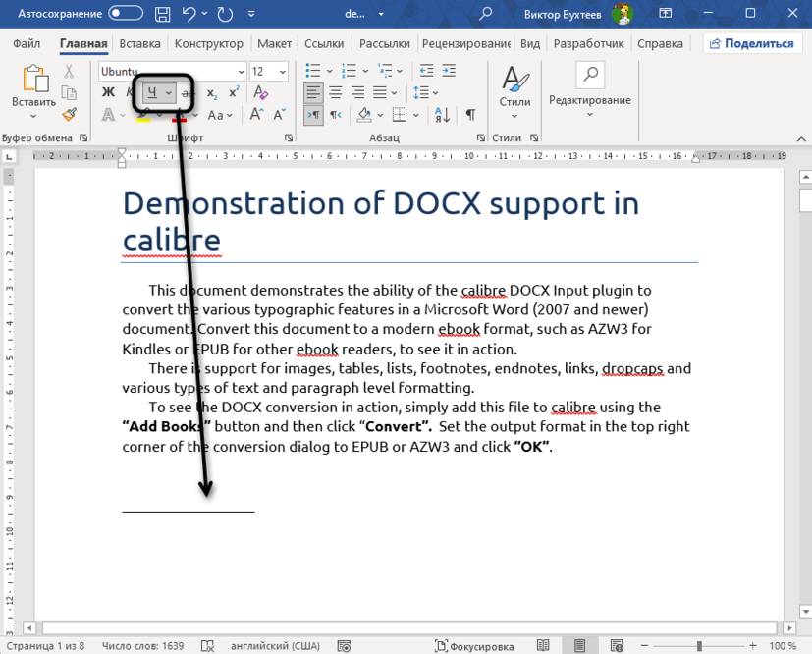Center-align the paragraph text
This screenshot has width=812, height=654.
coord(336,92)
